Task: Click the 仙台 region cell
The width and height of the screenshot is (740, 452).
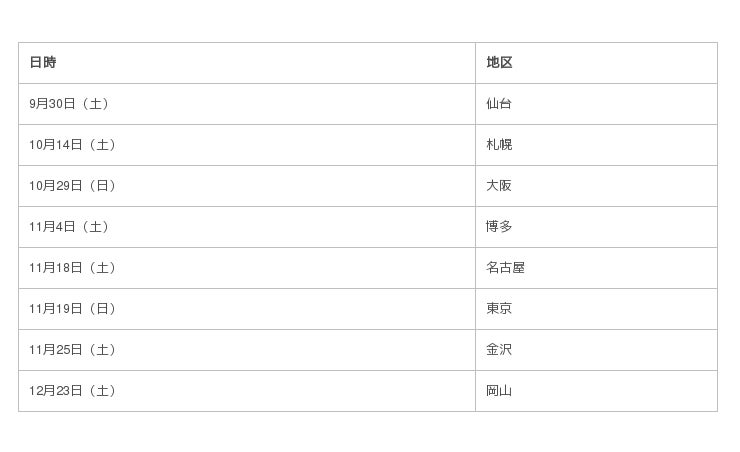Action: click(499, 104)
